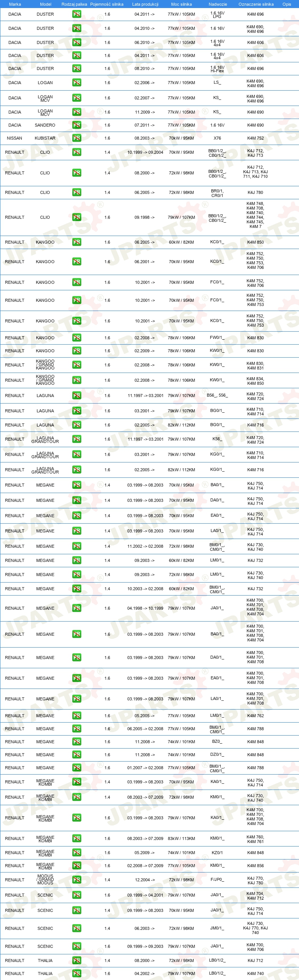
Task: Select the 05.2009 -> production date cell
Action: pos(145,853)
